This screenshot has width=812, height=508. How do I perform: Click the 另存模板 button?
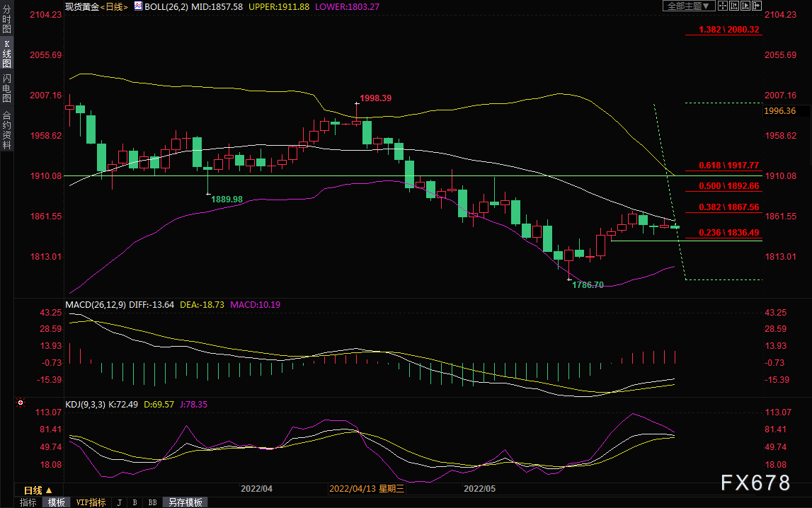(185, 502)
